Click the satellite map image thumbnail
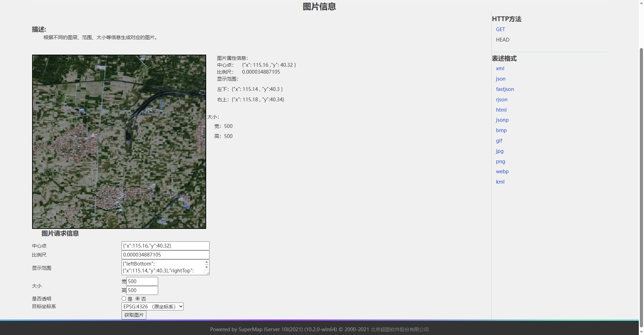This screenshot has height=335, width=644. tap(119, 142)
